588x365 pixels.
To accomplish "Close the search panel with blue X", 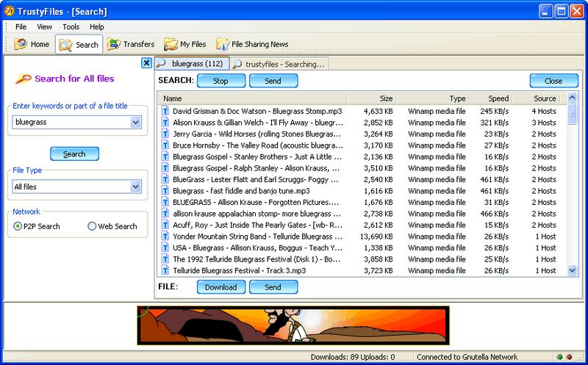I will [146, 62].
